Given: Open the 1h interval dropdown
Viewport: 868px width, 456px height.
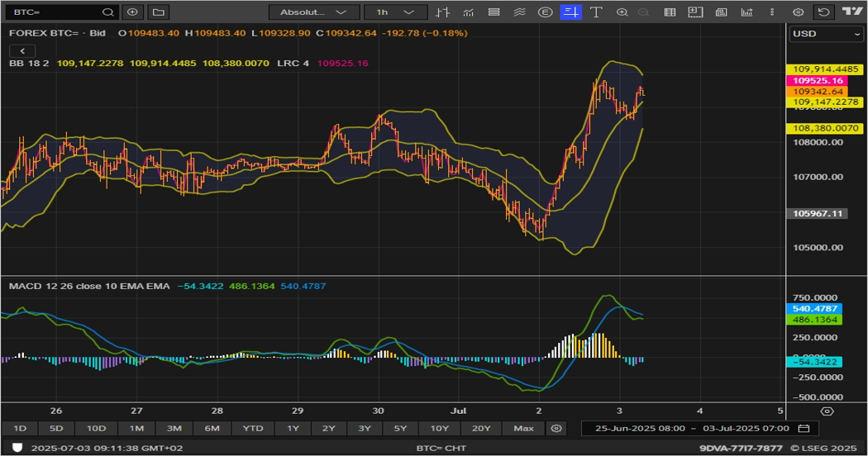Looking at the screenshot, I should (395, 12).
